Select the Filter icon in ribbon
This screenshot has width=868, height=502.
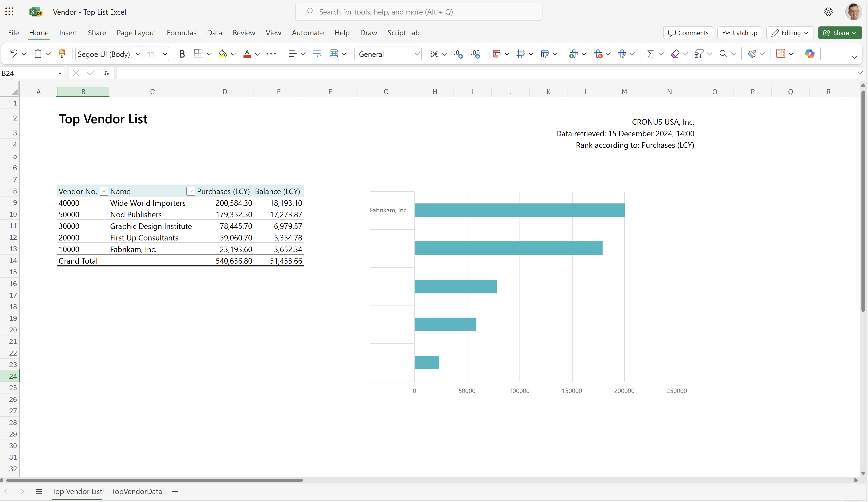click(700, 54)
